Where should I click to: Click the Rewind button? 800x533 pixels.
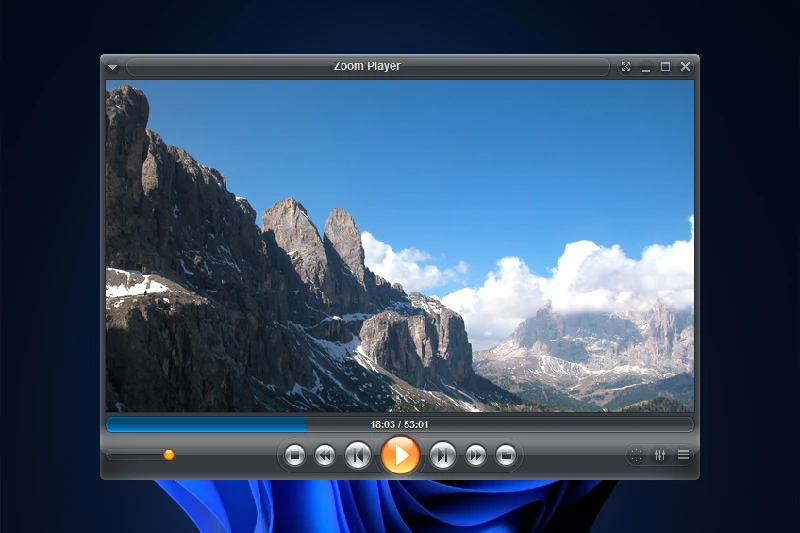[x=325, y=455]
